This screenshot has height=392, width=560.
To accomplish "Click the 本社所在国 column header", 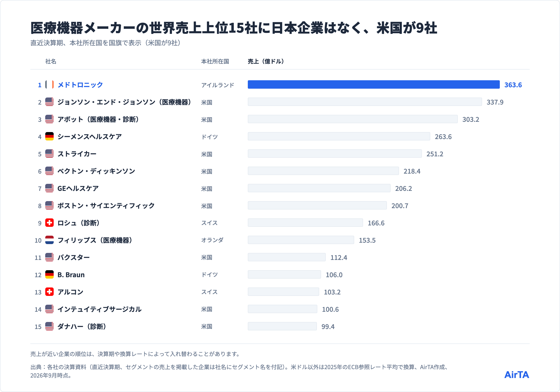I will tap(215, 61).
